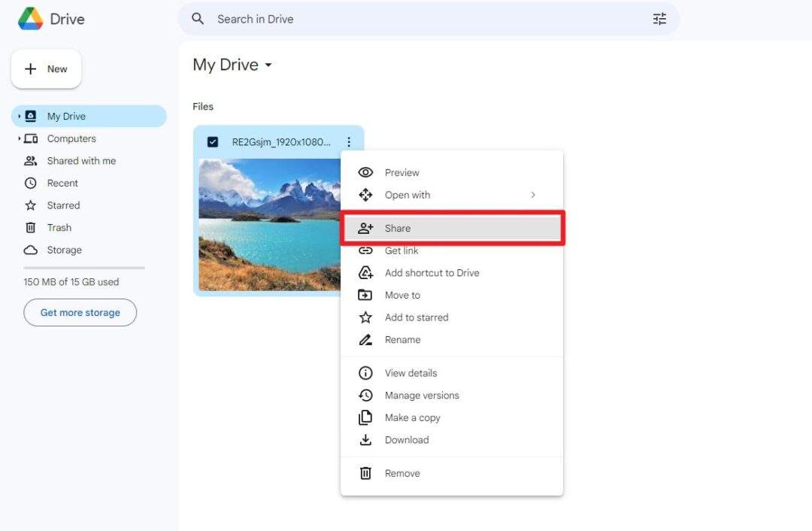Image resolution: width=812 pixels, height=531 pixels.
Task: Select Remove menu entry
Action: coord(452,473)
